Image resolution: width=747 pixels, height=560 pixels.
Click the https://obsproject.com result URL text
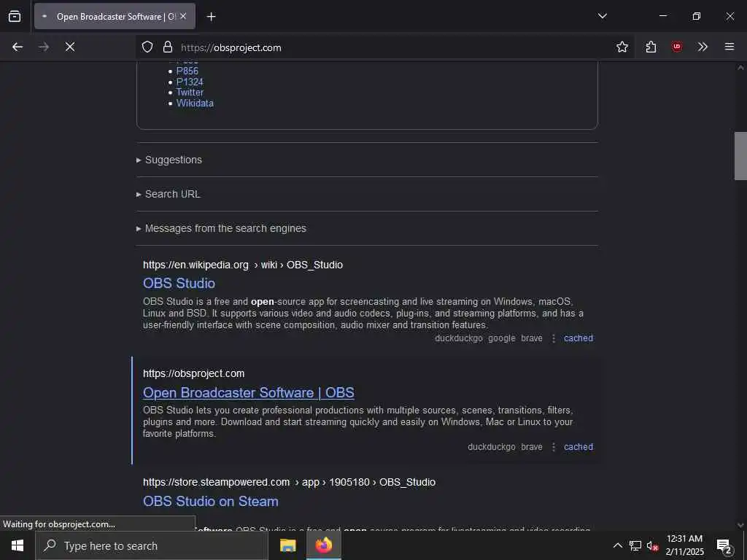(x=193, y=374)
